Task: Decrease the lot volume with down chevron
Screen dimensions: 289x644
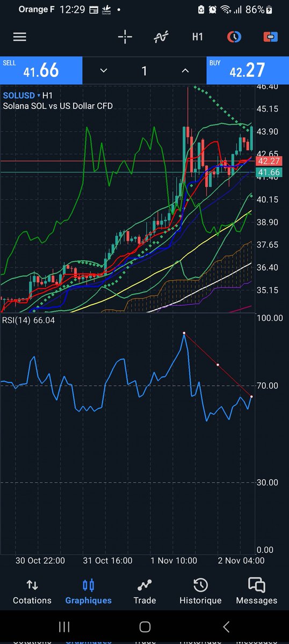Action: [x=103, y=71]
